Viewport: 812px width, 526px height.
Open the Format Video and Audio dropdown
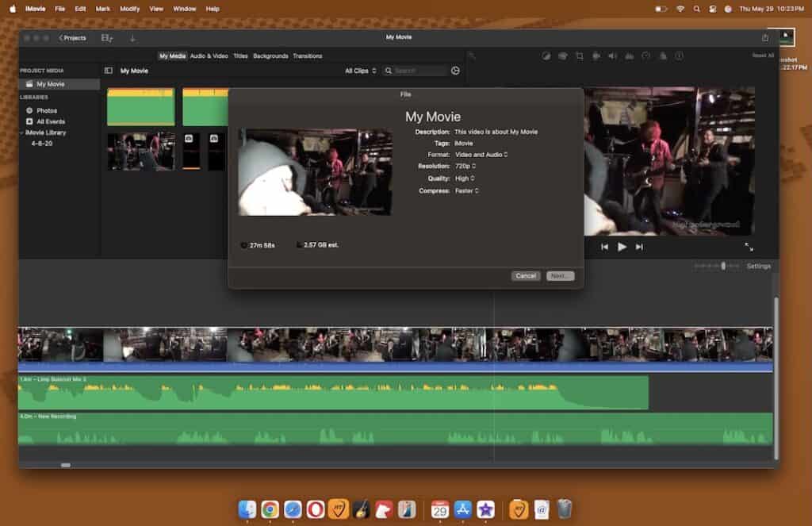481,155
